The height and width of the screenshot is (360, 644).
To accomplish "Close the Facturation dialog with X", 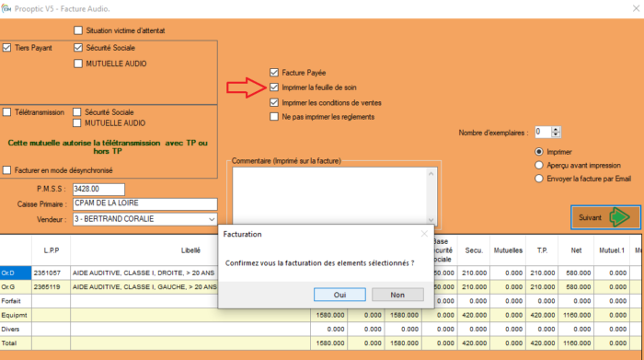I will click(x=424, y=234).
